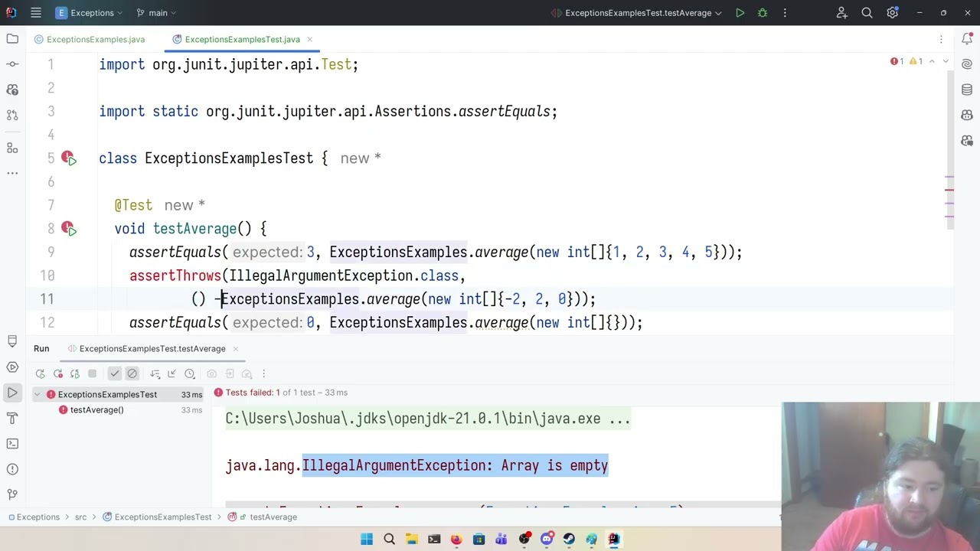This screenshot has height=551, width=980.
Task: Open the Run tool window play icon
Action: point(12,393)
